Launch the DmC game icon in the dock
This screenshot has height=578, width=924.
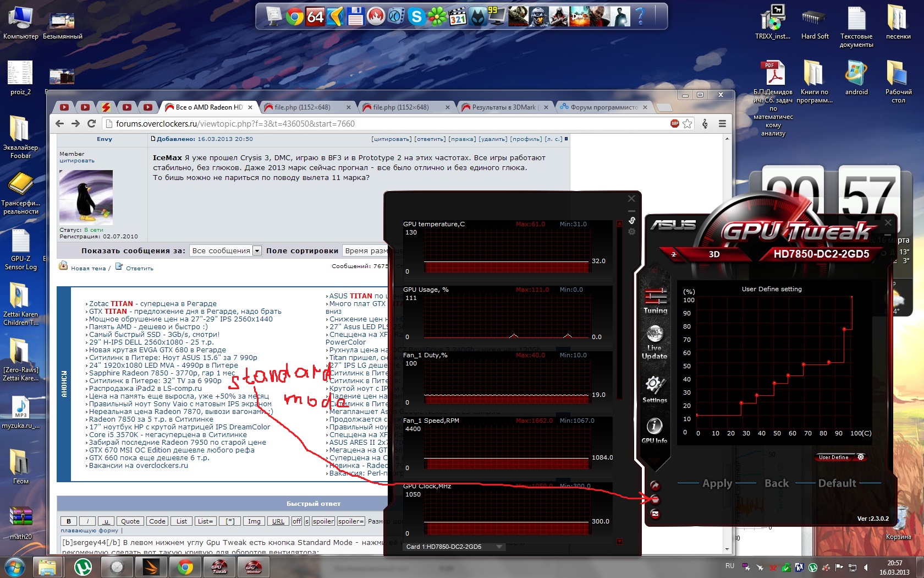point(580,17)
